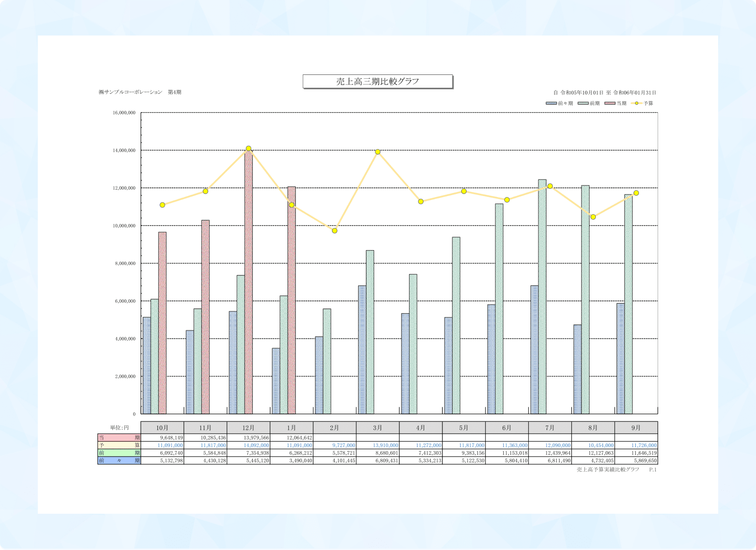Click the red 当期 bar for 10月
756x550 pixels.
[x=162, y=323]
